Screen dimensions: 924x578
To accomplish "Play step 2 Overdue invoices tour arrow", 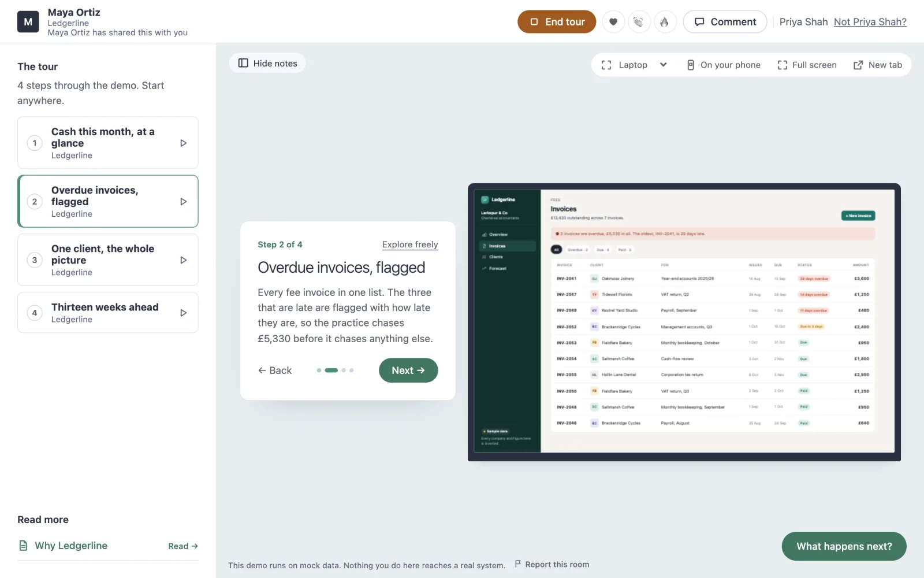I will click(183, 202).
